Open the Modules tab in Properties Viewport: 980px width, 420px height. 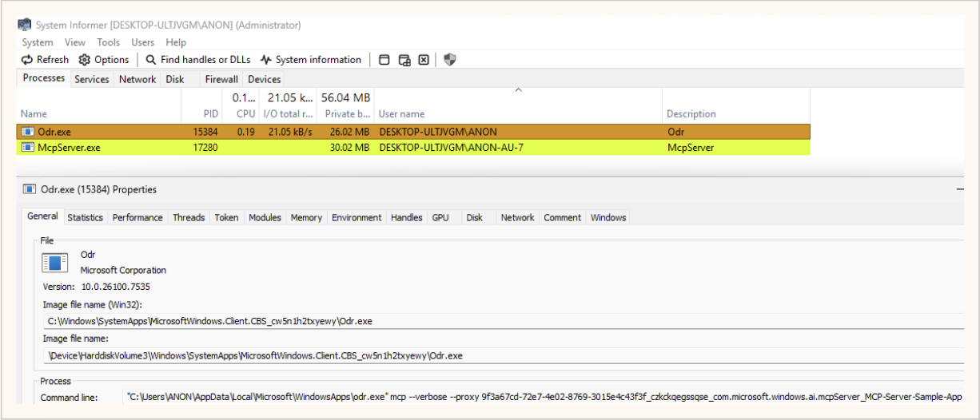coord(265,217)
